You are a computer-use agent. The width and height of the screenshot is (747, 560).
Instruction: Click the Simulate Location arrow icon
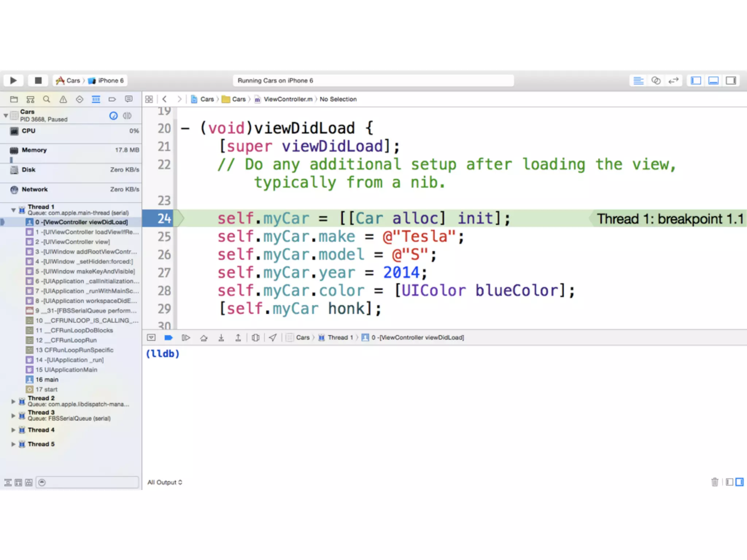273,338
